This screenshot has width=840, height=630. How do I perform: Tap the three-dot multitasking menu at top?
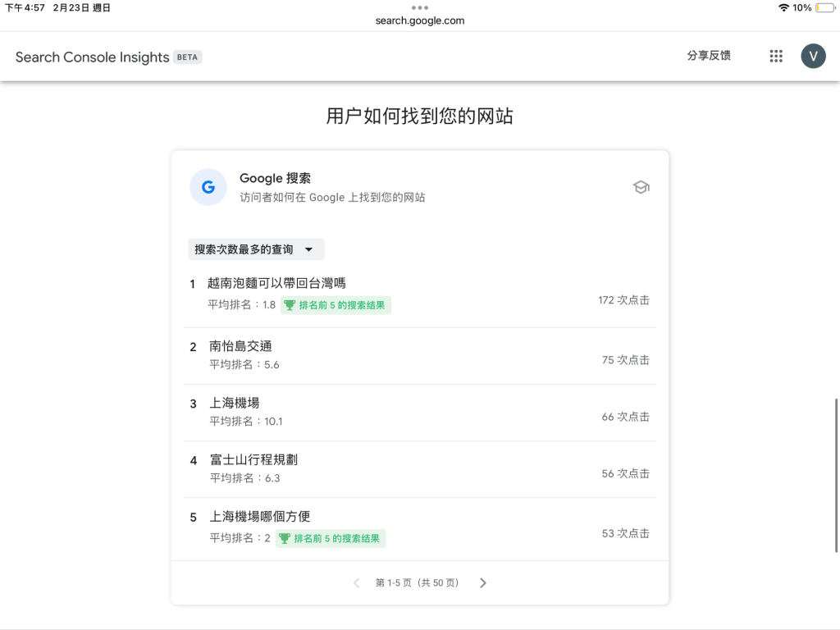point(420,7)
